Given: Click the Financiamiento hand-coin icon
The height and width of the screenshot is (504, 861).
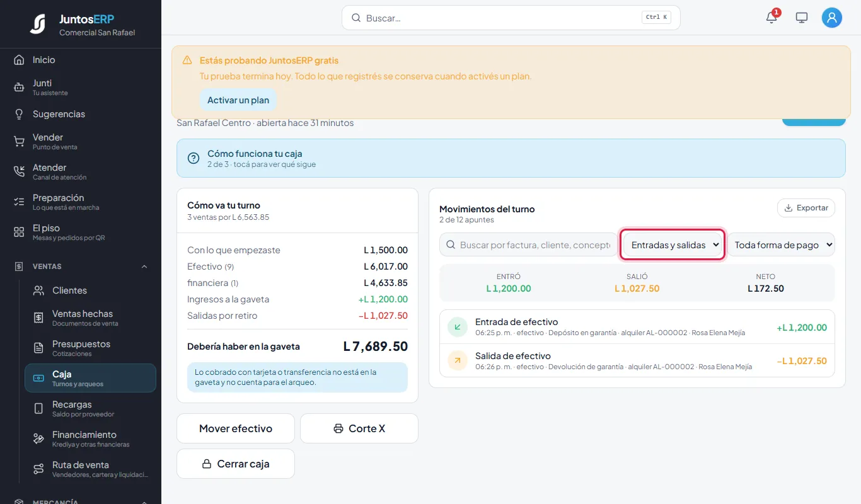Looking at the screenshot, I should click(38, 439).
